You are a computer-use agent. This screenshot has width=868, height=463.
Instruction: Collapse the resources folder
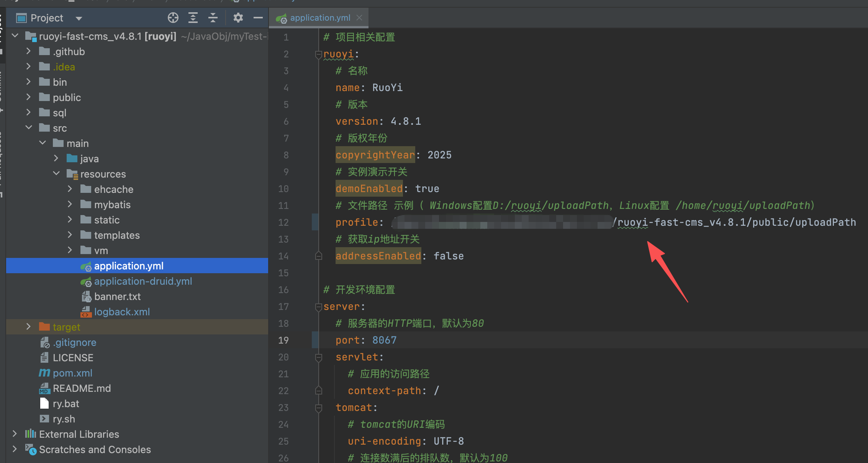[x=56, y=174]
